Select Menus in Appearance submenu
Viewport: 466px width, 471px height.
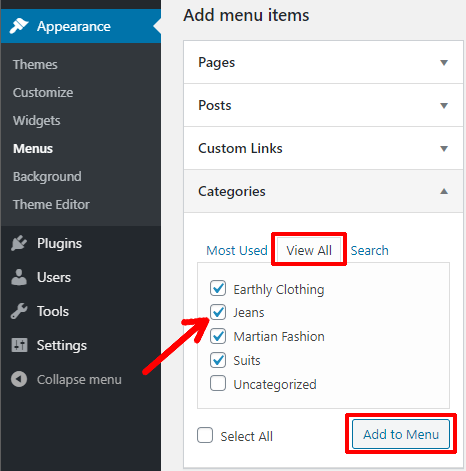coord(33,148)
